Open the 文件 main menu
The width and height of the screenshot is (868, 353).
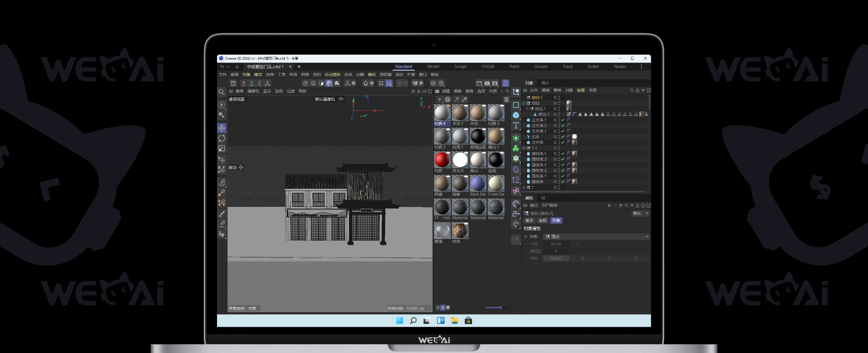[223, 75]
